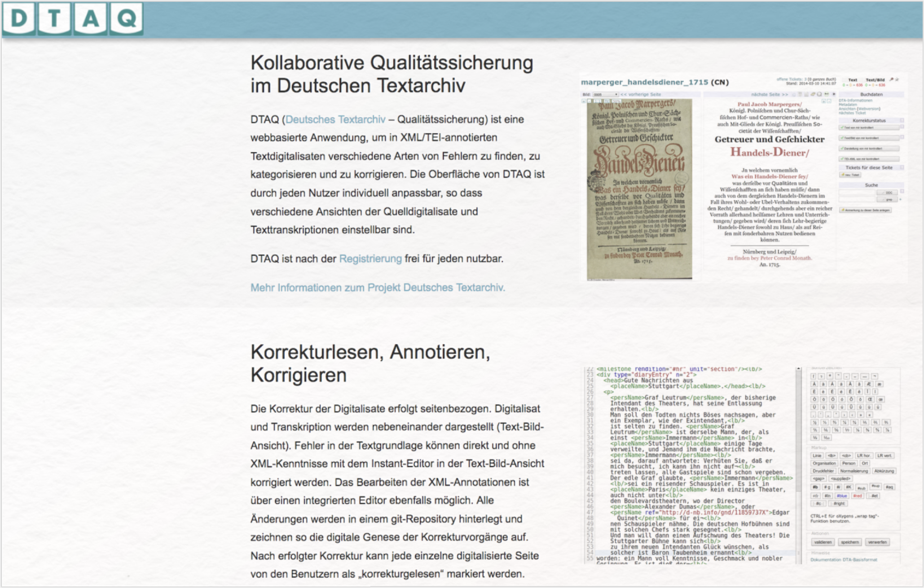Click the validieren button

tap(823, 542)
